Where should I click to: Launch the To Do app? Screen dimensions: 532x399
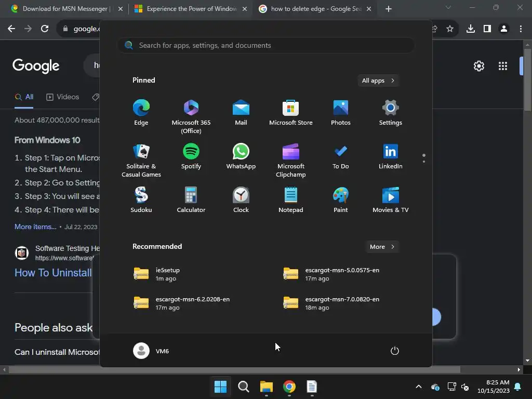[x=341, y=156]
